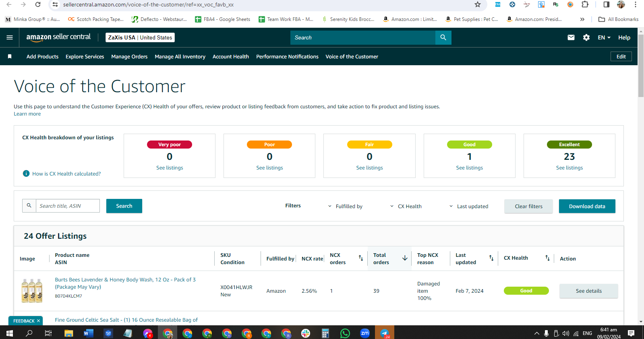This screenshot has height=339, width=644.
Task: Open the Learn more link
Action: (x=27, y=114)
